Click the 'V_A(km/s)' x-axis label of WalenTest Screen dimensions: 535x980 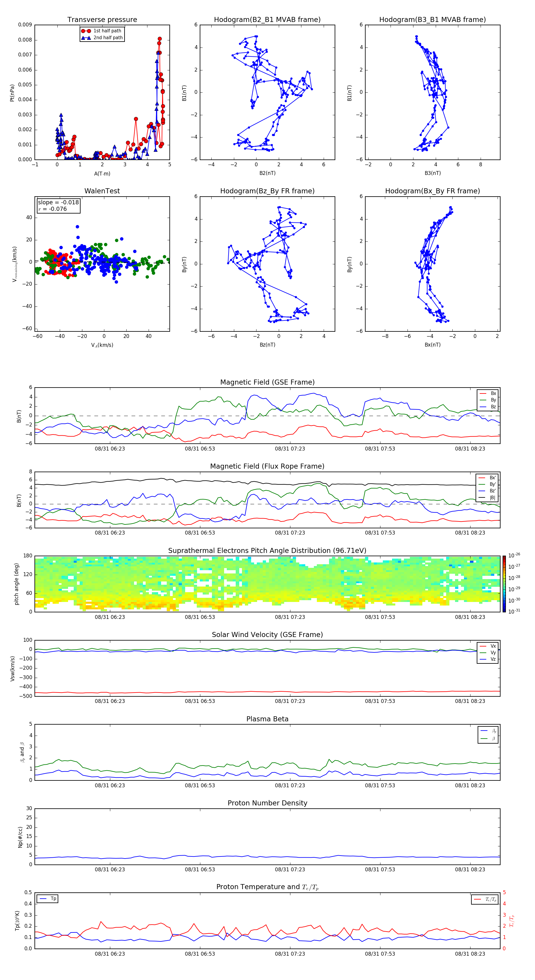[102, 345]
